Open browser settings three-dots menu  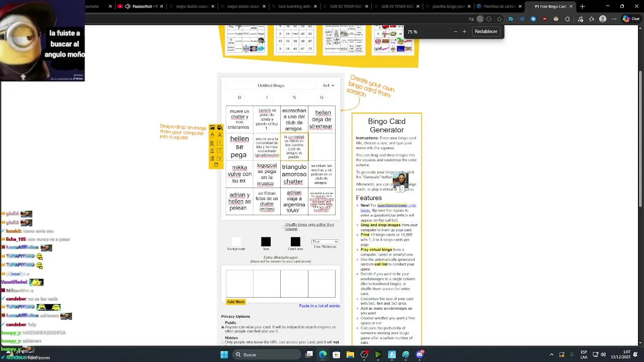coord(614,19)
